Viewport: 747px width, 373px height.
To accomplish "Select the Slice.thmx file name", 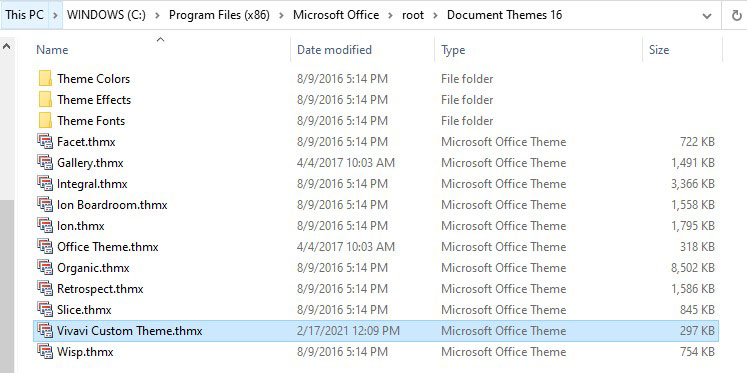I will coord(84,309).
